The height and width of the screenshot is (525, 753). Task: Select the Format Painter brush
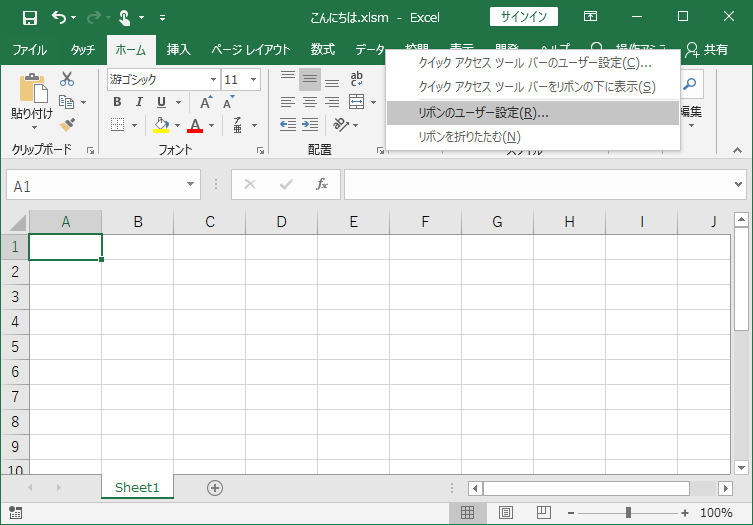click(x=67, y=125)
